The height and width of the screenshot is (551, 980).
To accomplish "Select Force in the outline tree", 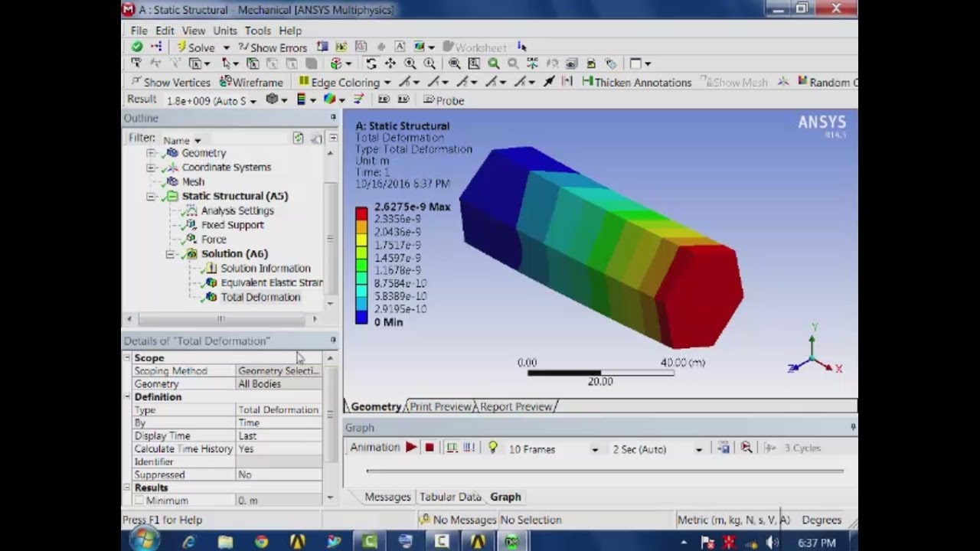I will tap(214, 240).
